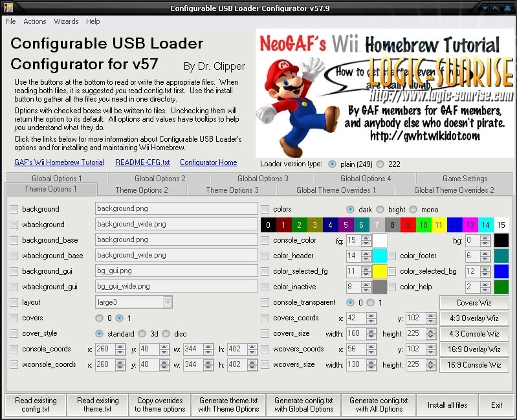Enable the wbackground option checkbox
Viewport: 517px width, 420px height.
tap(14, 225)
